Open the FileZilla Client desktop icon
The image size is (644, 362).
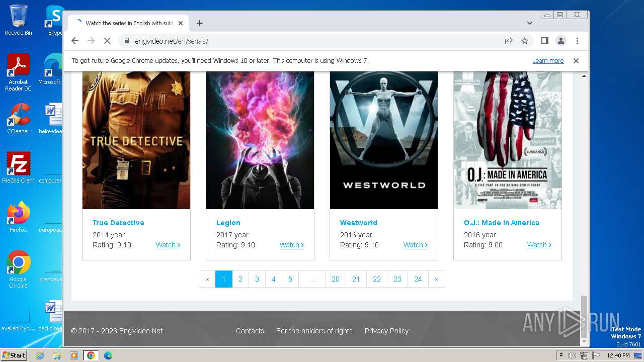[x=18, y=168]
